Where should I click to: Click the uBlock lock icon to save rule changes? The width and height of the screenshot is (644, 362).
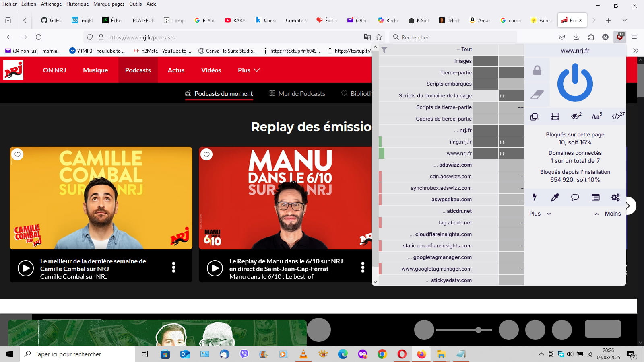(537, 70)
